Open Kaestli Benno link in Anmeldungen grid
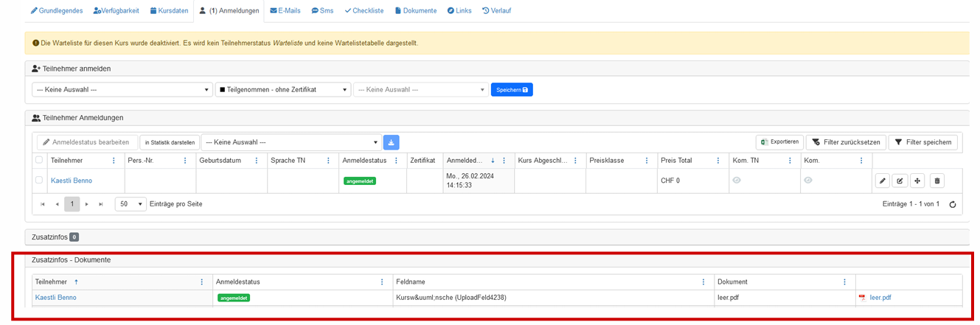The height and width of the screenshot is (325, 980). coord(72,181)
